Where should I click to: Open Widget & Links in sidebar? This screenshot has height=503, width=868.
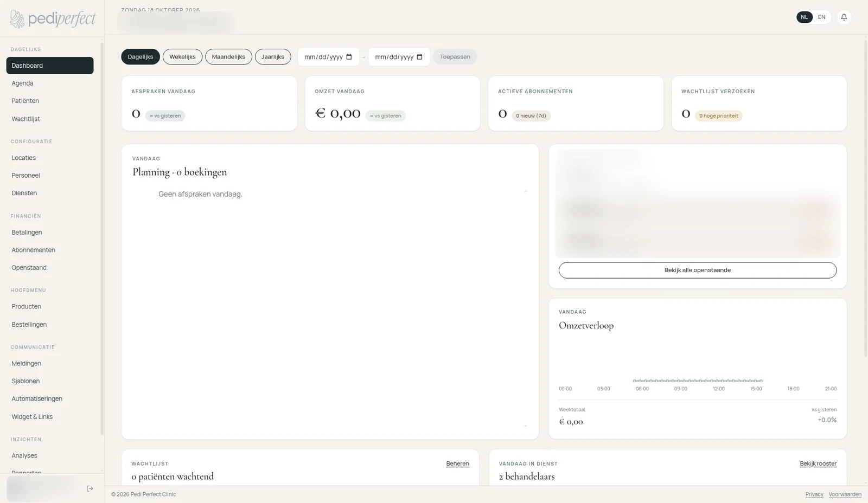[x=50, y=417]
